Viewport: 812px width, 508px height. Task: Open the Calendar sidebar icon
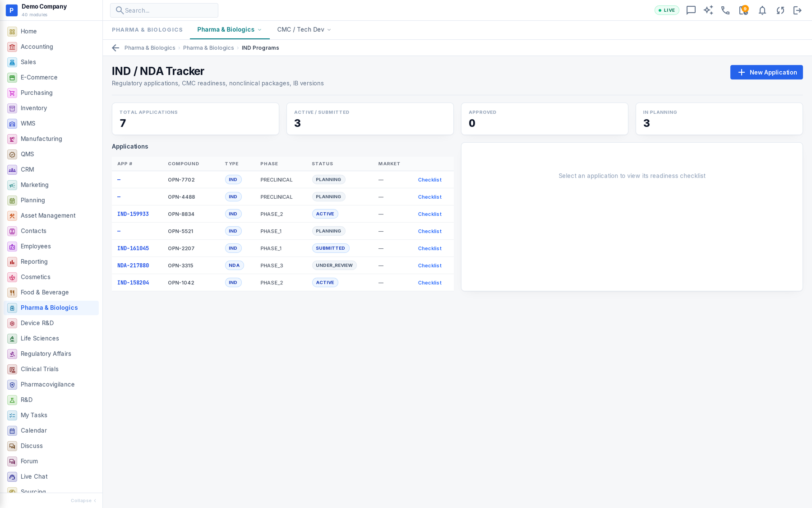[12, 431]
